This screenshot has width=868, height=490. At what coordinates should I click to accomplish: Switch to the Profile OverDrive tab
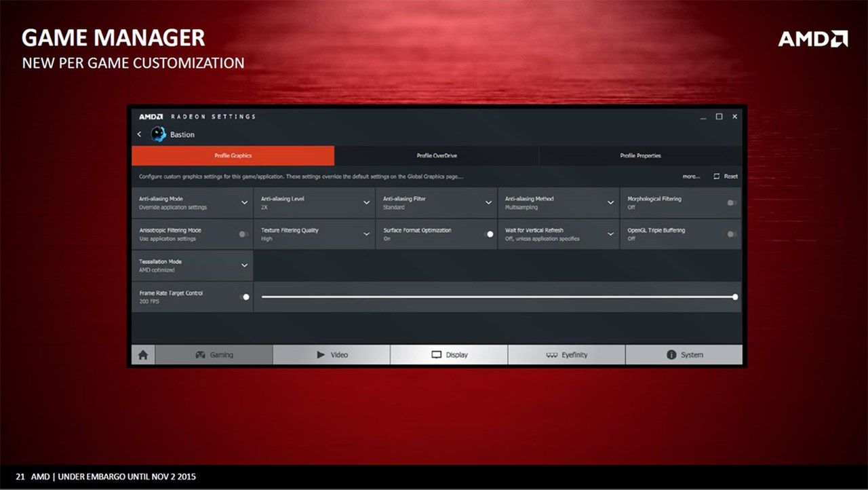[x=437, y=155]
